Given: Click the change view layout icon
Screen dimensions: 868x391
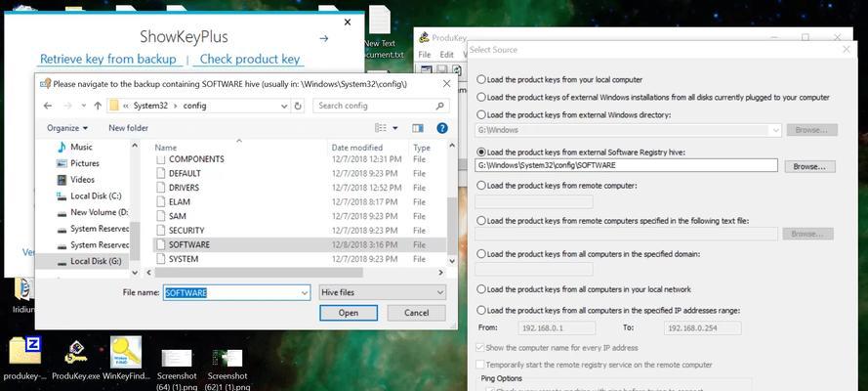Looking at the screenshot, I should (x=381, y=128).
